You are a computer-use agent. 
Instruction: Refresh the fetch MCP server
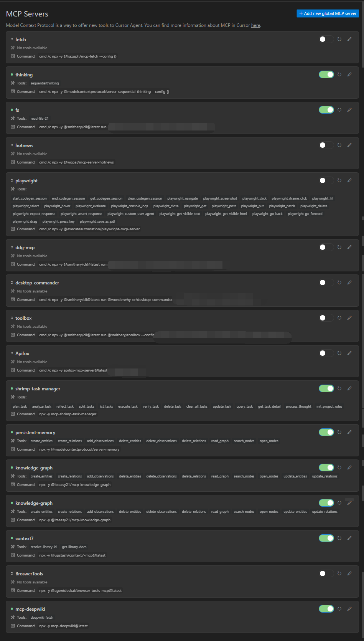339,39
